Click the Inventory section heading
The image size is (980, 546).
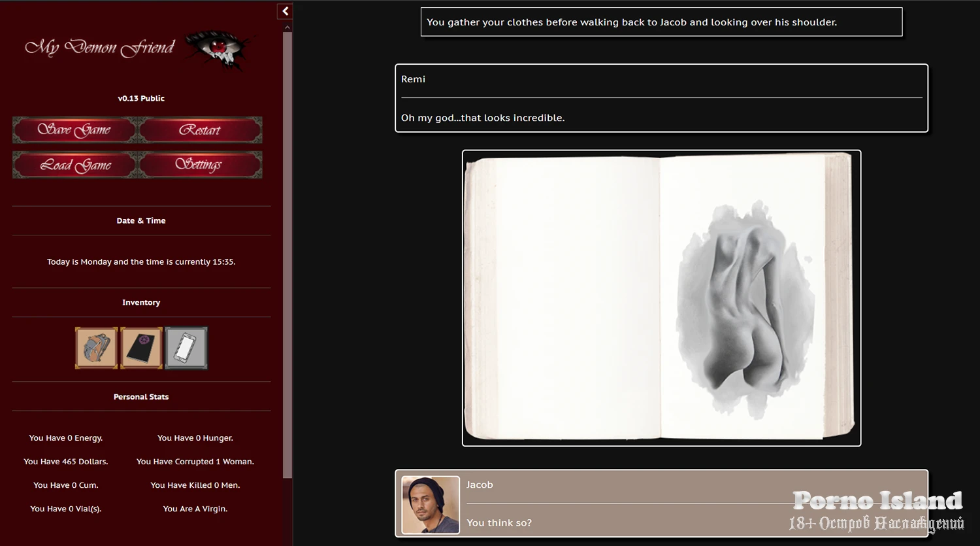[141, 303]
